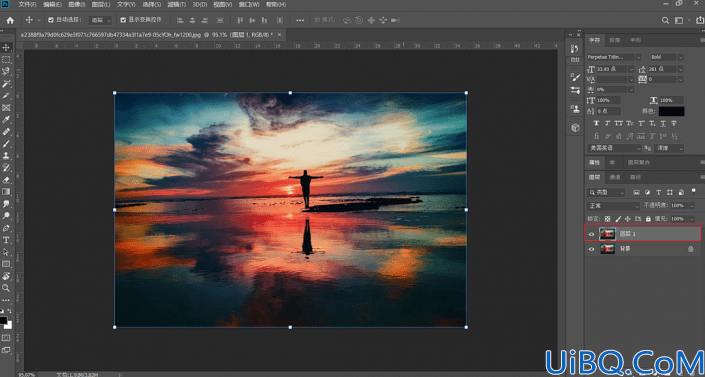Hide 图层 1 using its eye icon
Viewport: 705px width, 377px height.
(591, 234)
